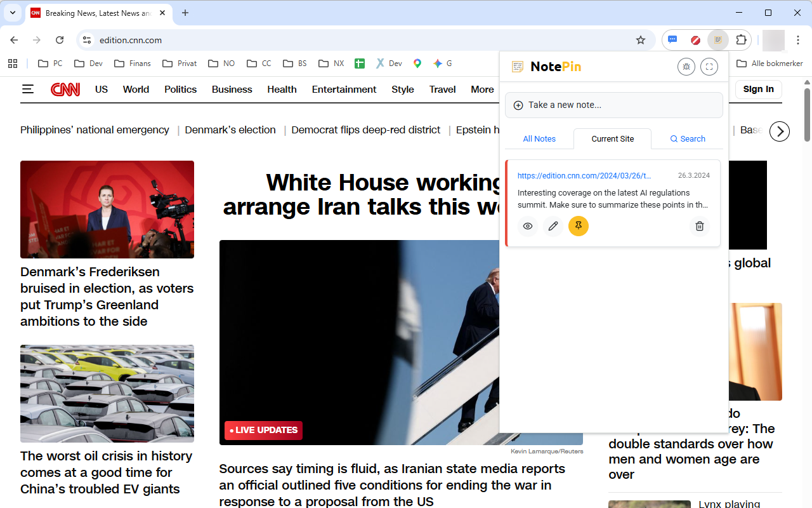Preview the note with the eye icon
Viewport: 812px width, 508px height.
point(527,226)
